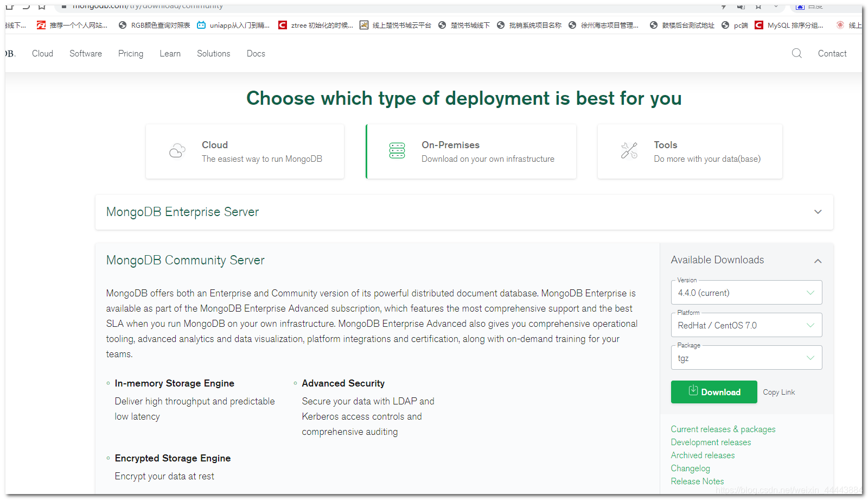Open the Version dropdown showing 4.4.0 (current)

click(x=746, y=293)
